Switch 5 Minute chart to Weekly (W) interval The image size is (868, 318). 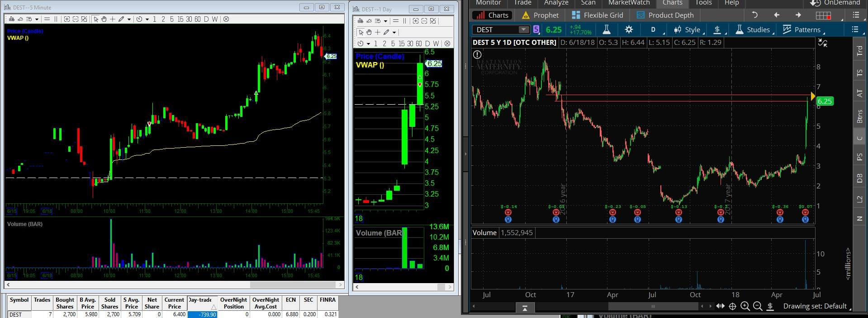click(x=214, y=19)
